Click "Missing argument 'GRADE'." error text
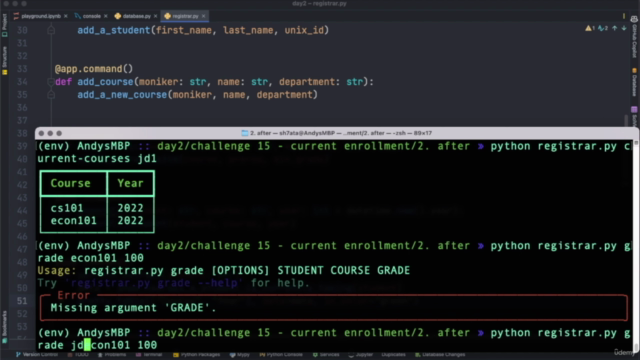Viewport: 640px width, 360px height. [x=133, y=308]
